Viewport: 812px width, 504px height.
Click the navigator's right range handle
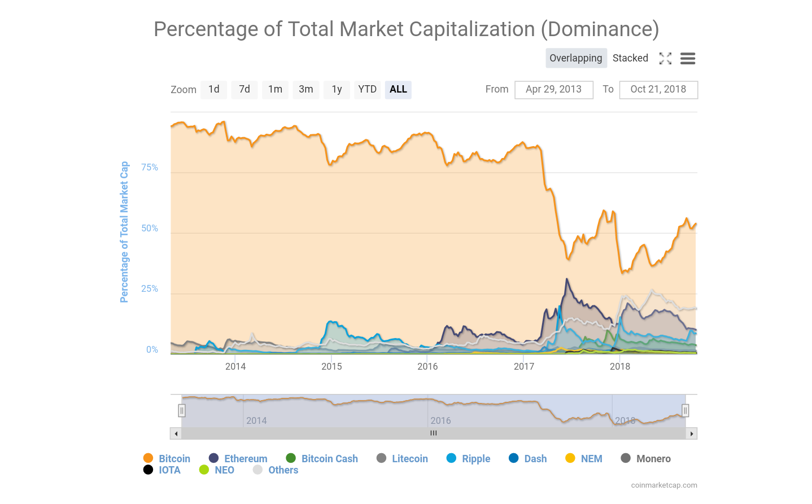685,410
